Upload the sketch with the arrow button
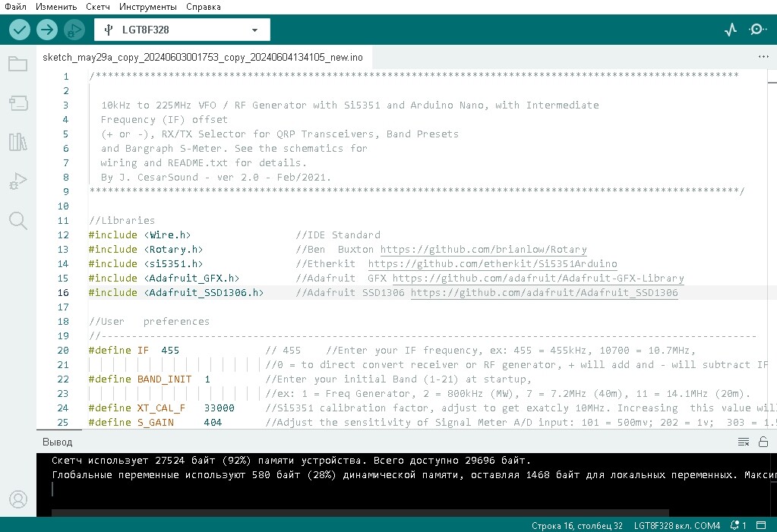The height and width of the screenshot is (532, 777). pyautogui.click(x=46, y=30)
